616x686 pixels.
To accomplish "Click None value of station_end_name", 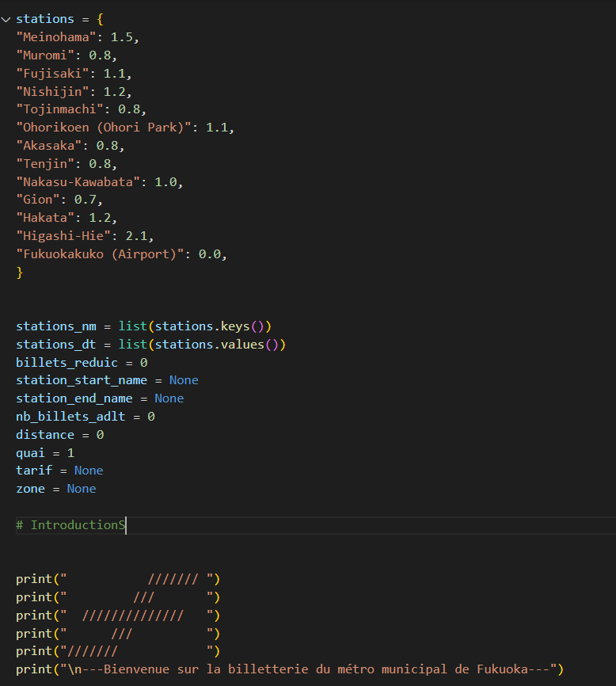I will point(169,398).
